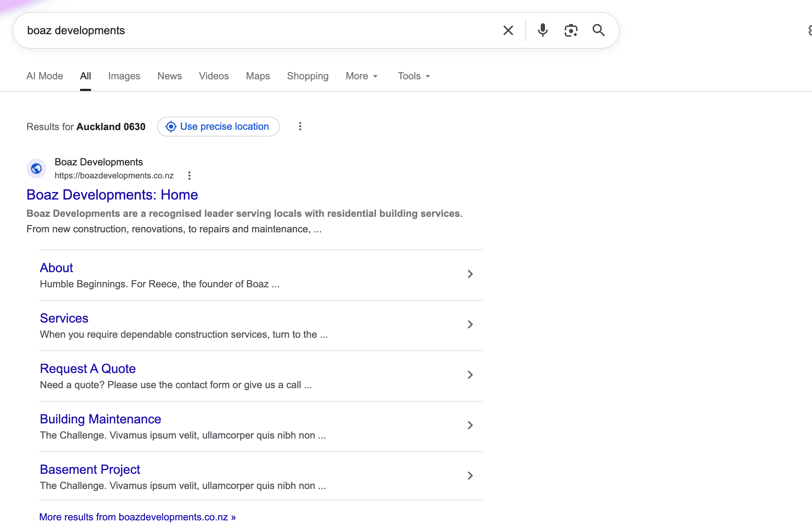
Task: Click the 'Results for Auckland 0630' text
Action: (x=86, y=127)
